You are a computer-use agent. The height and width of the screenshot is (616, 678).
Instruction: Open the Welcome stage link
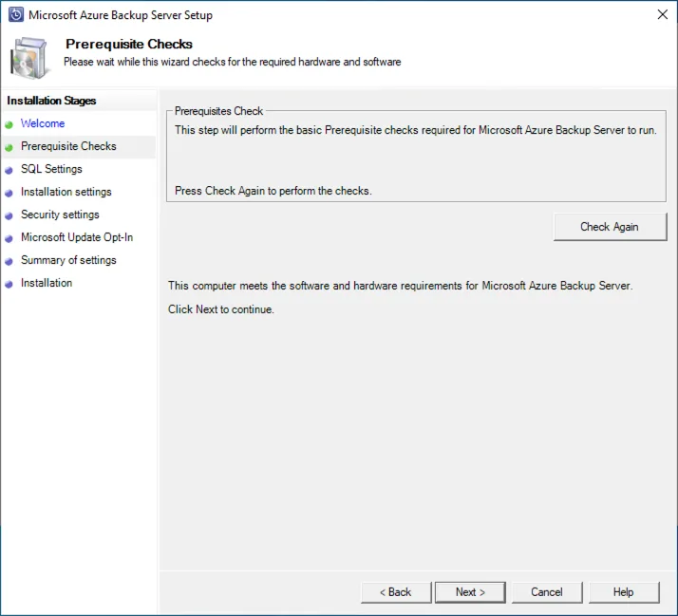(x=43, y=123)
